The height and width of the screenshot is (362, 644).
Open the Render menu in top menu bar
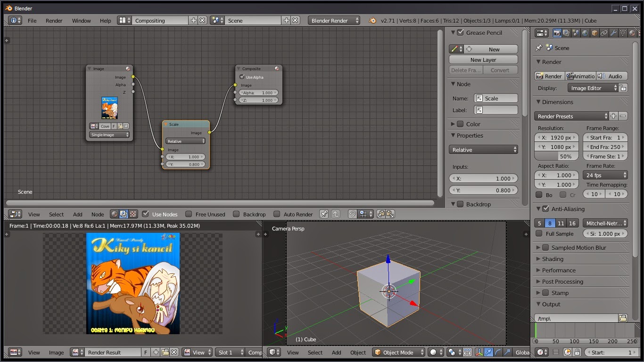click(x=54, y=20)
